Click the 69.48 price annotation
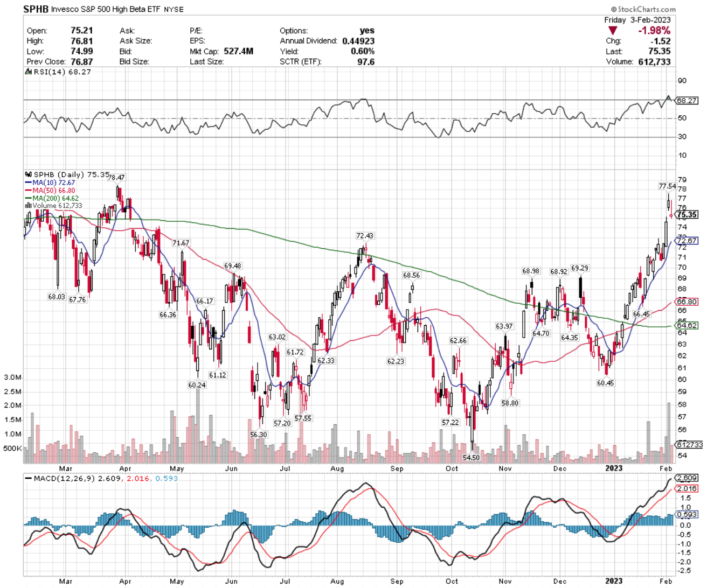This screenshot has height=588, width=707. point(233,266)
